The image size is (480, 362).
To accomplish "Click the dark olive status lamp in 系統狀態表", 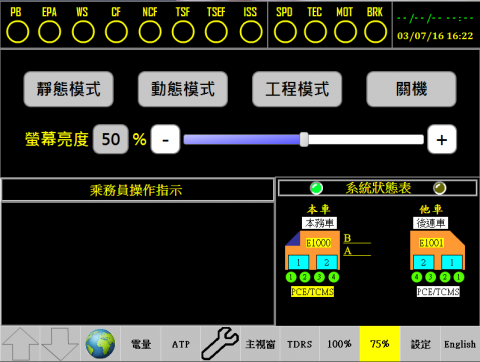I will pyautogui.click(x=439, y=188).
